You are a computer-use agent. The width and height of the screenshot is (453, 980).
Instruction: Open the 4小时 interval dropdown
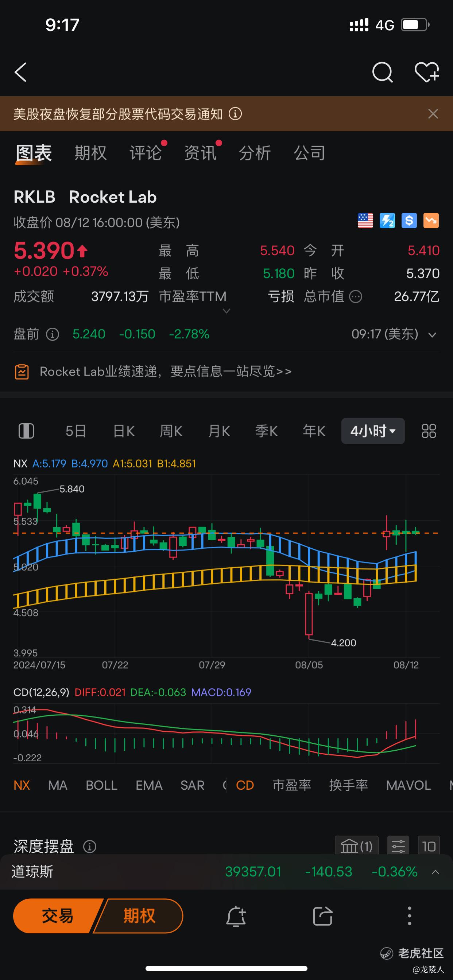[373, 431]
